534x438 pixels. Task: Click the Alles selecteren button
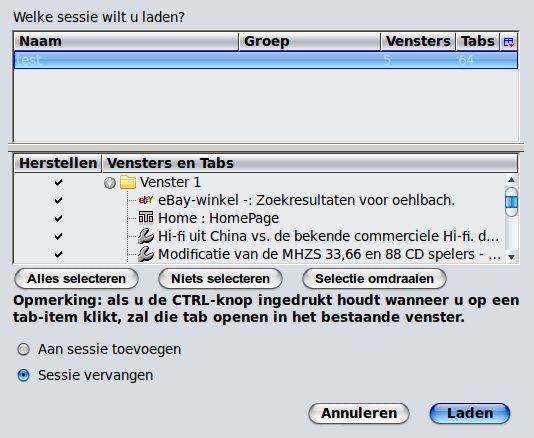(76, 279)
